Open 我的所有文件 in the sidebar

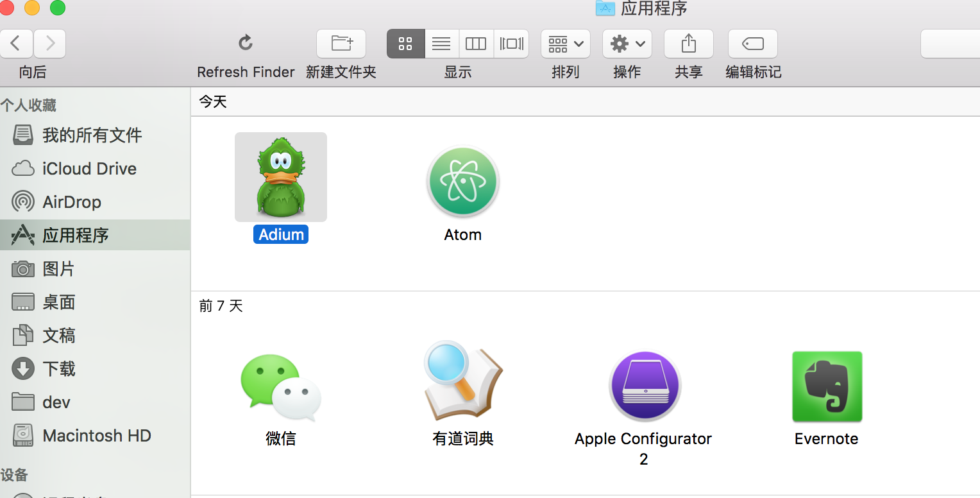[95, 135]
